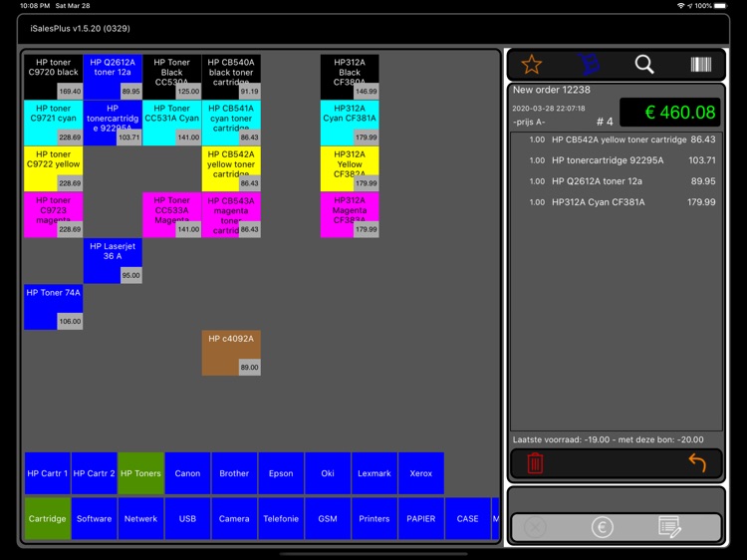This screenshot has width=747, height=560.
Task: Open product search with the magnifier icon
Action: 644,64
